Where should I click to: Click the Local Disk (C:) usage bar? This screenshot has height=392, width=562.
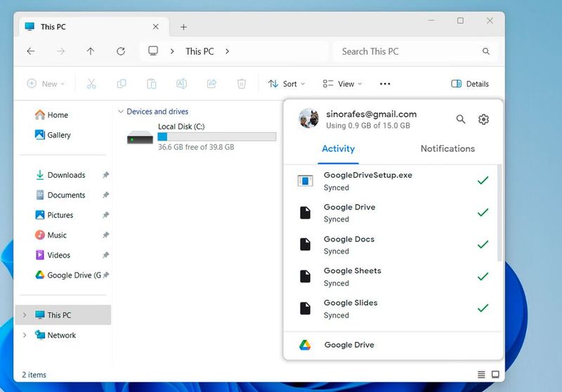click(217, 136)
